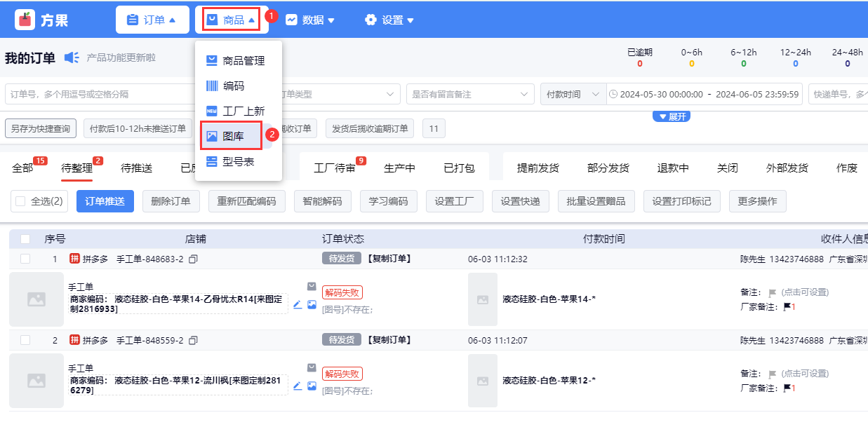Select 型号表 from the menu
The height and width of the screenshot is (448, 868).
(x=239, y=161)
